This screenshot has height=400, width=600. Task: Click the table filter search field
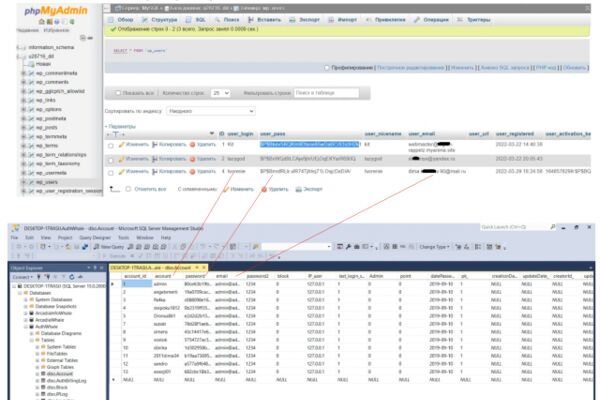point(326,93)
